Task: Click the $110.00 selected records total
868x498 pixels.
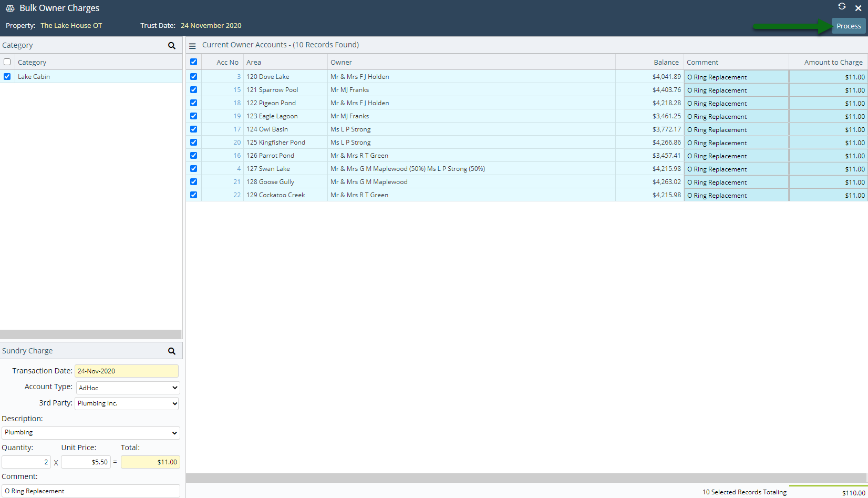Action: 853,493
